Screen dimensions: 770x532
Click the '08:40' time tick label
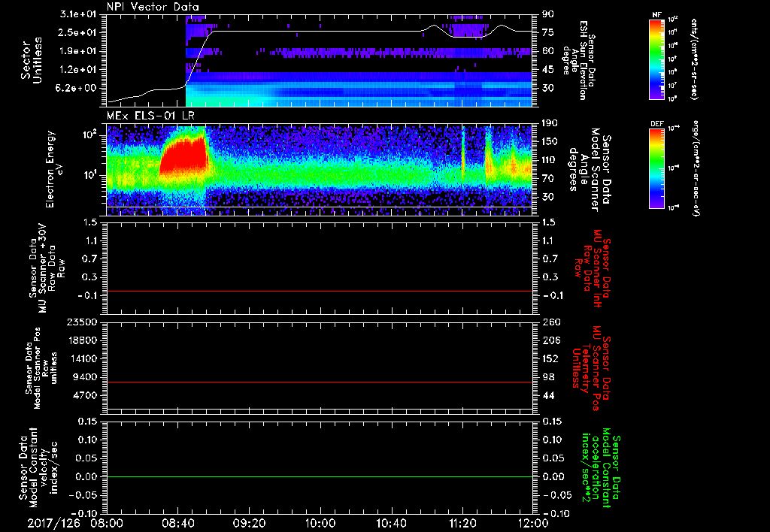tap(177, 523)
